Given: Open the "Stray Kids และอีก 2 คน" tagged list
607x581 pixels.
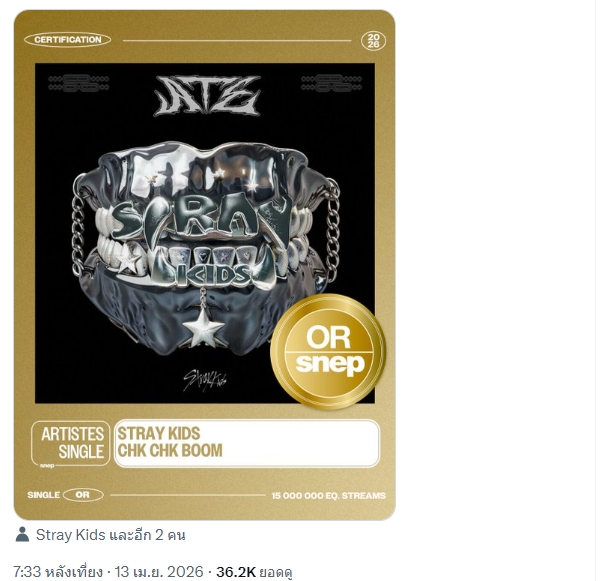Looking at the screenshot, I should coord(111,535).
